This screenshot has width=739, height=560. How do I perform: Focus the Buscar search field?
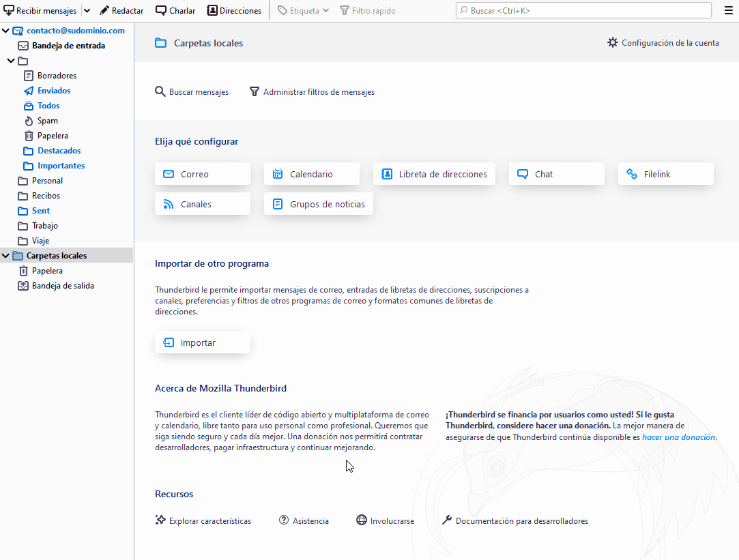(x=583, y=10)
